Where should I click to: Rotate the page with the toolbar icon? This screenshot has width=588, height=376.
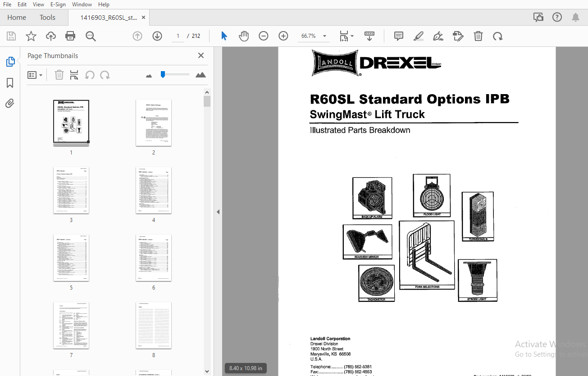(498, 36)
